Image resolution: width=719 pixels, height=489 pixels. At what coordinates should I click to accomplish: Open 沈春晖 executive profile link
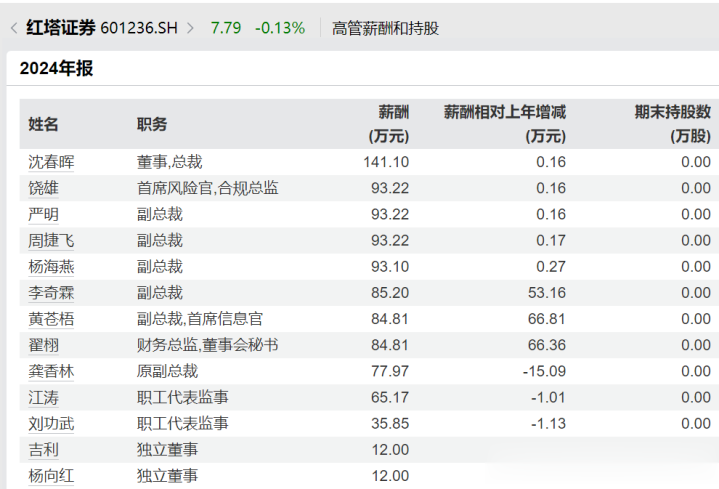tap(51, 162)
